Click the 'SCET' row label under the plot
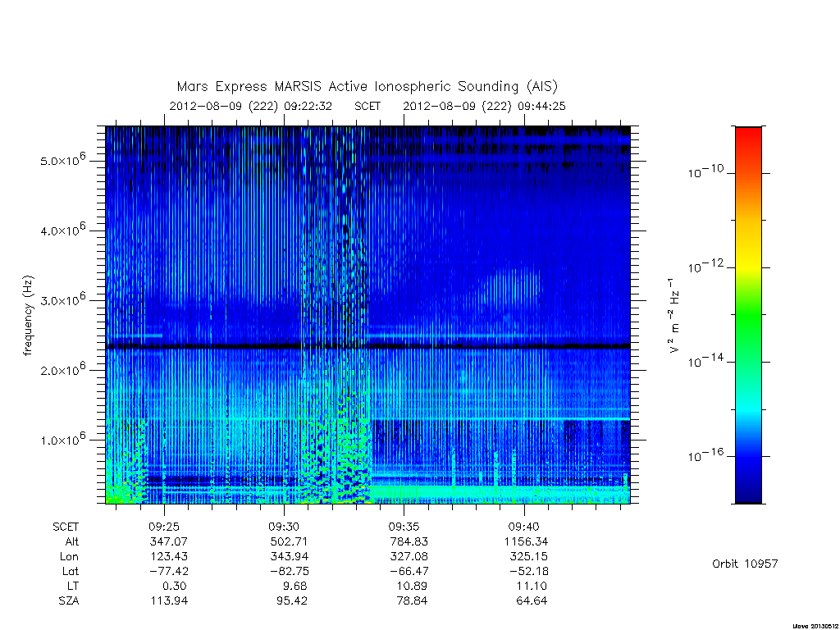This screenshot has height=630, width=840. [66, 527]
